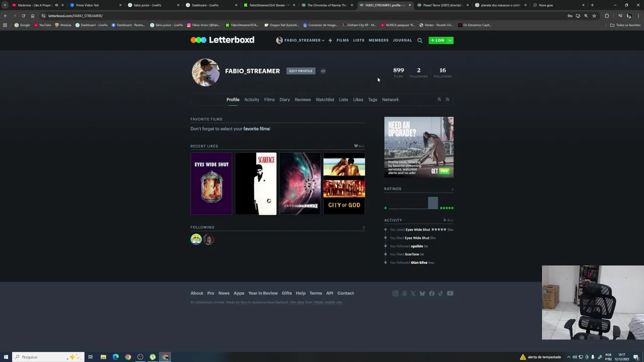
Task: Bookmark this page with star icon
Action: [x=594, y=16]
